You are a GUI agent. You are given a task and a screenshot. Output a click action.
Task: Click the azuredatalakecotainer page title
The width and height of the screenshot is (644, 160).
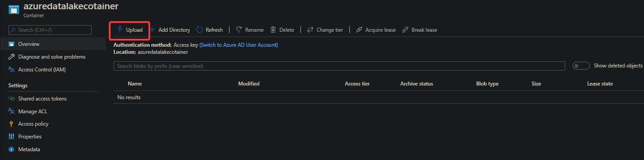[71, 7]
